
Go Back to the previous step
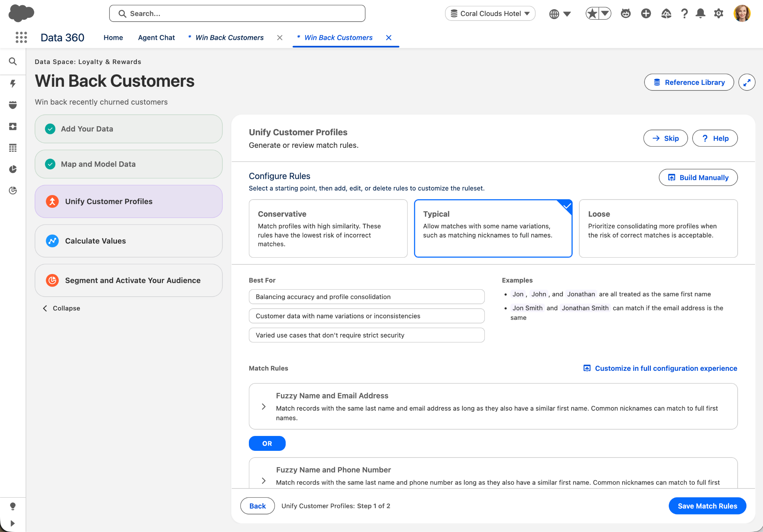[x=257, y=506]
